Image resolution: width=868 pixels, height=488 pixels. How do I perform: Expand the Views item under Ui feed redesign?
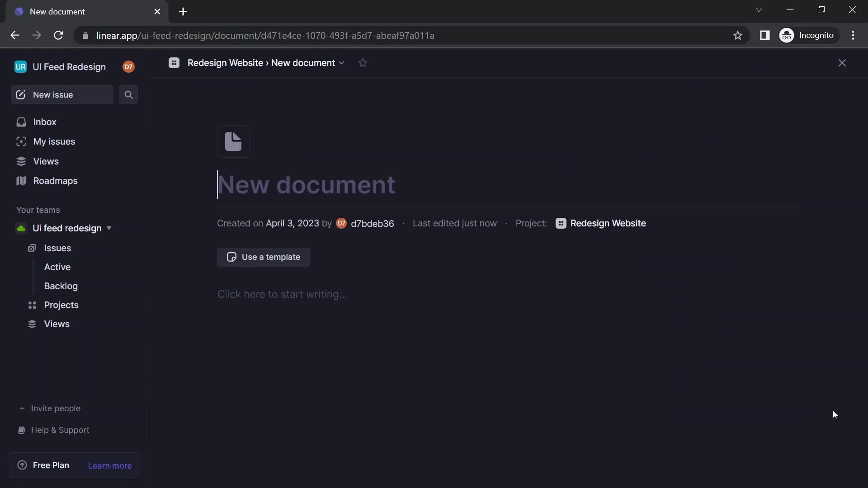[x=56, y=324]
